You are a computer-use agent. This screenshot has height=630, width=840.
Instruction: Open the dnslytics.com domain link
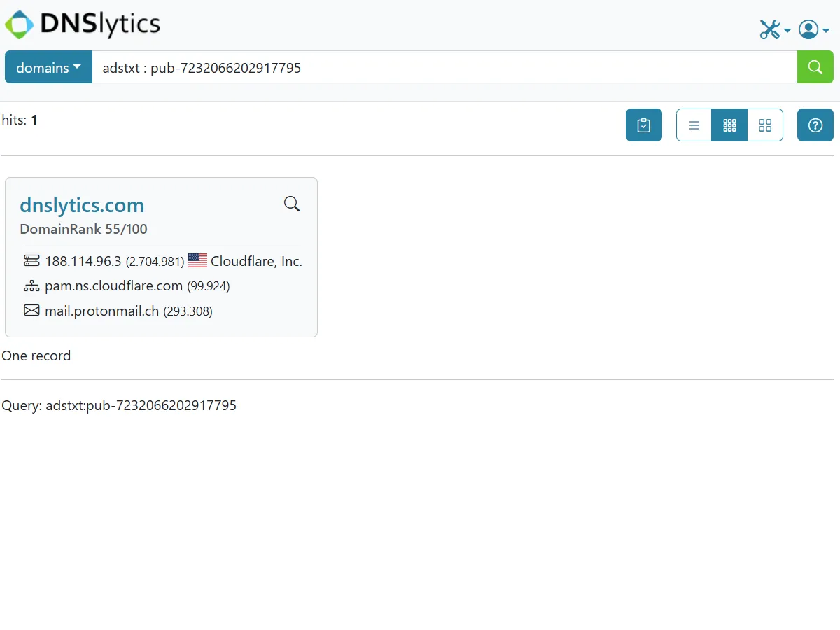click(x=82, y=205)
